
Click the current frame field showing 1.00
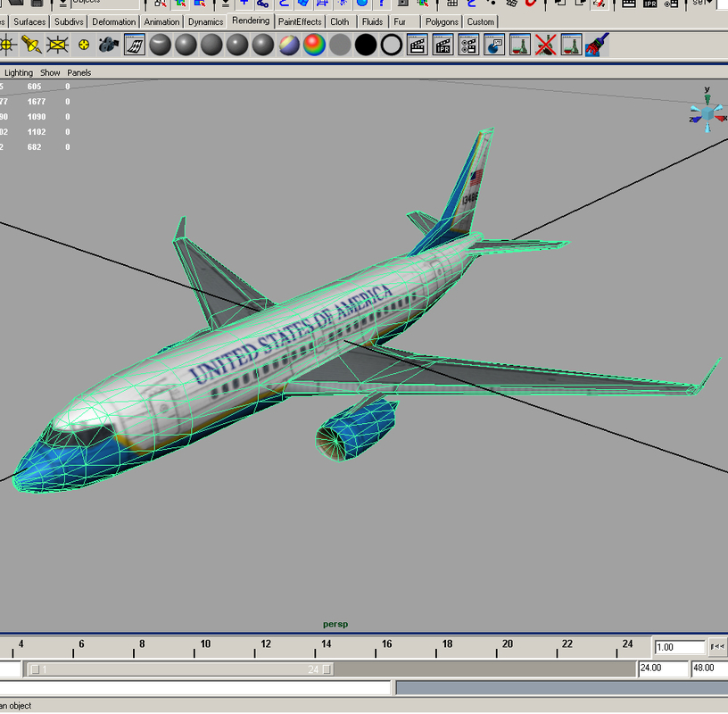pos(678,647)
